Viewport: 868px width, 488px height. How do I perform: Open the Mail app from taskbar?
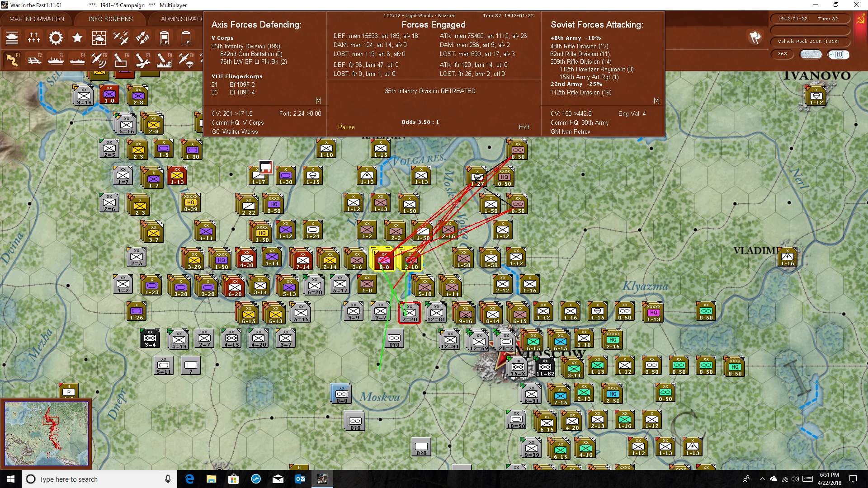[278, 479]
